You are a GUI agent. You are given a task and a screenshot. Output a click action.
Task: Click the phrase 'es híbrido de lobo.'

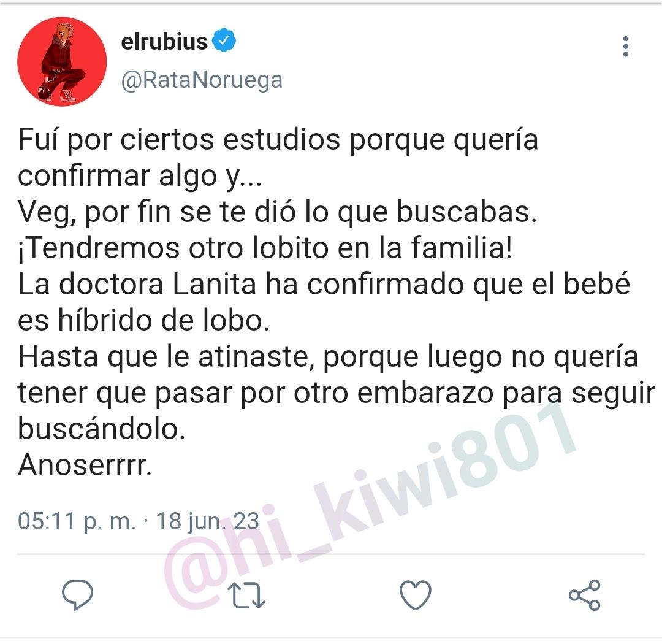tap(143, 320)
